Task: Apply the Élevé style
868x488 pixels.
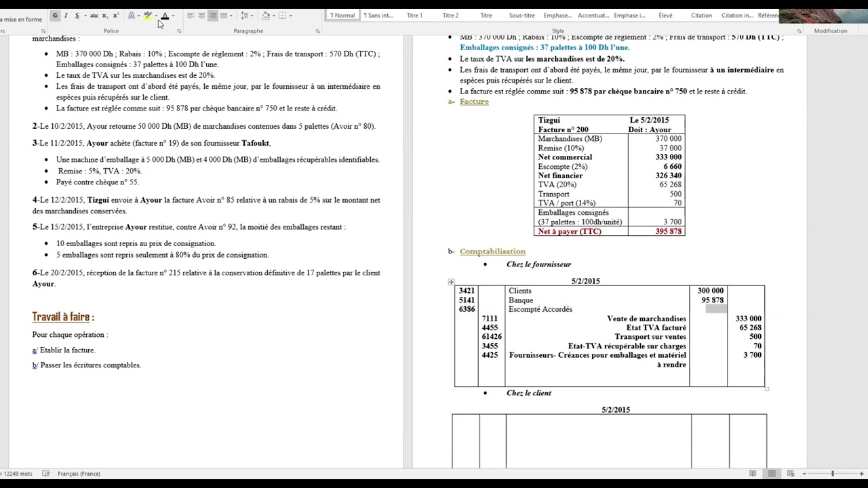Action: click(665, 16)
